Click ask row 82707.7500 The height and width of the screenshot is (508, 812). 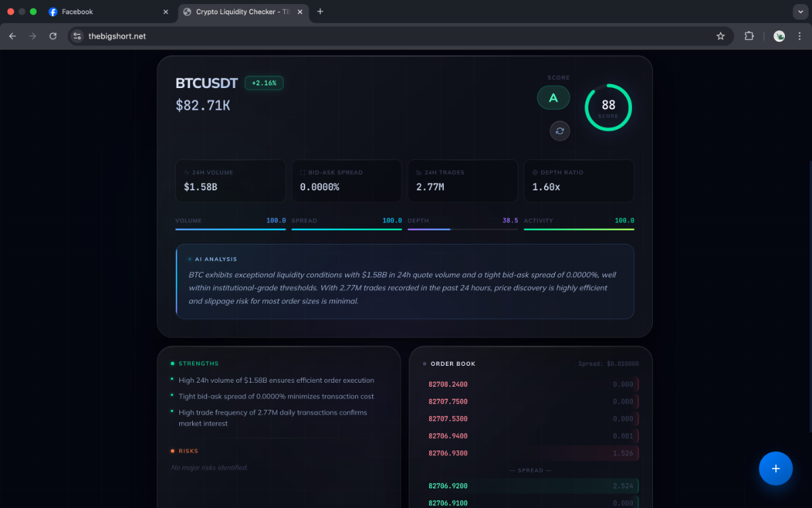[531, 402]
